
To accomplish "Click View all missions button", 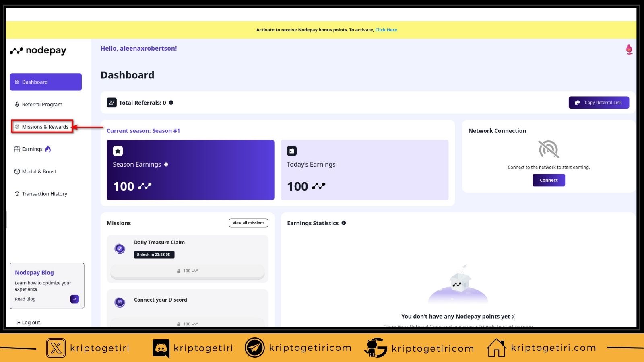I will coord(248,223).
